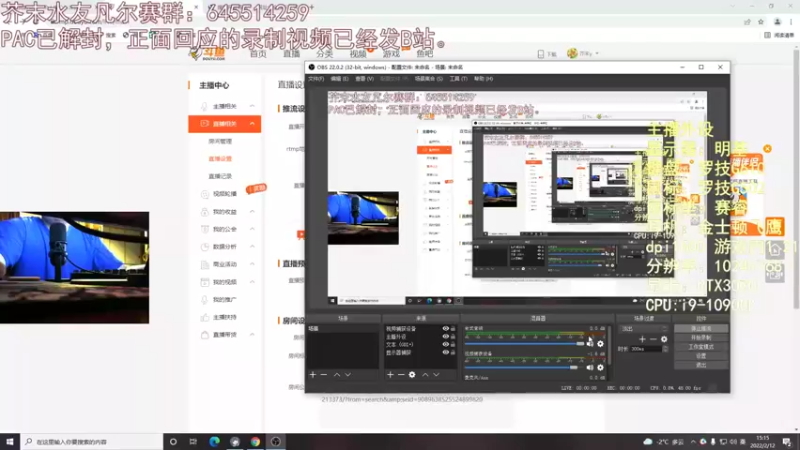Open source properties gear in OBS
The height and width of the screenshot is (450, 800).
click(x=412, y=375)
